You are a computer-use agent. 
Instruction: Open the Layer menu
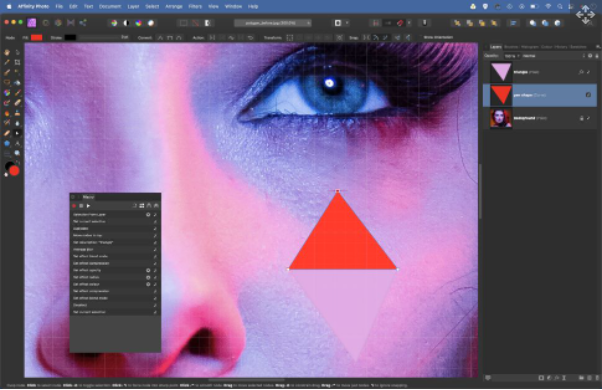(x=133, y=7)
